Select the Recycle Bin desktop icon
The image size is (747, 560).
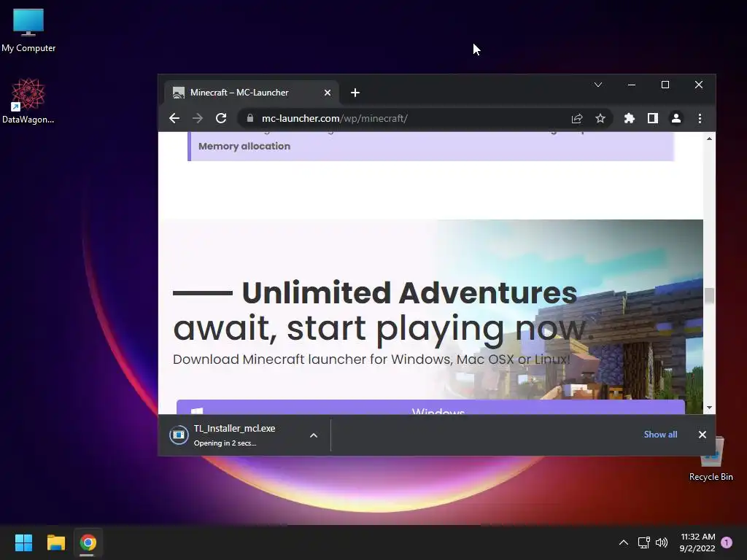pos(711,459)
